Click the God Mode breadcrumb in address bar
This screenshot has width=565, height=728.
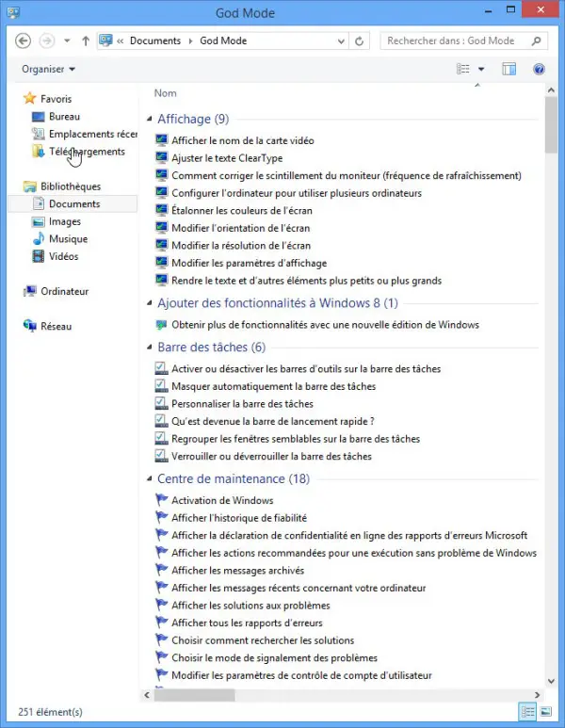click(223, 40)
